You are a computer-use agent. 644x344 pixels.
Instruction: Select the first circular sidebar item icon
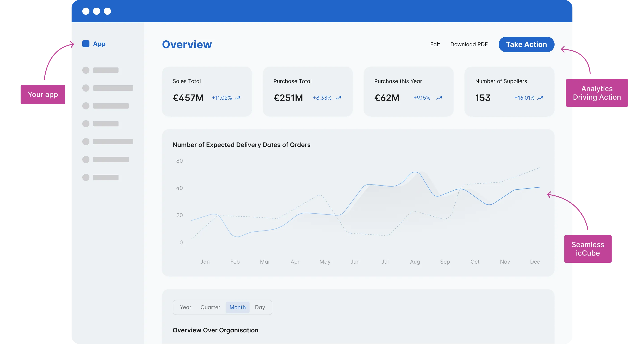point(86,70)
